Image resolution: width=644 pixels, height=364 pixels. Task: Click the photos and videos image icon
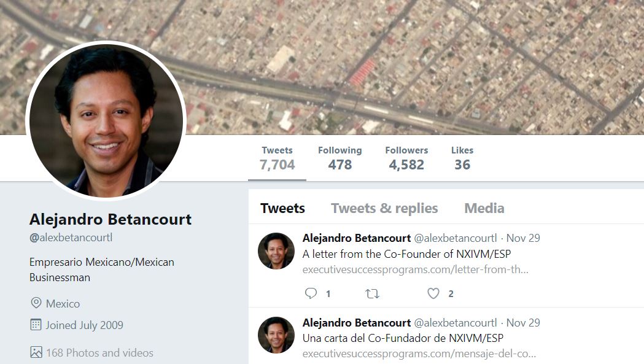pyautogui.click(x=36, y=352)
